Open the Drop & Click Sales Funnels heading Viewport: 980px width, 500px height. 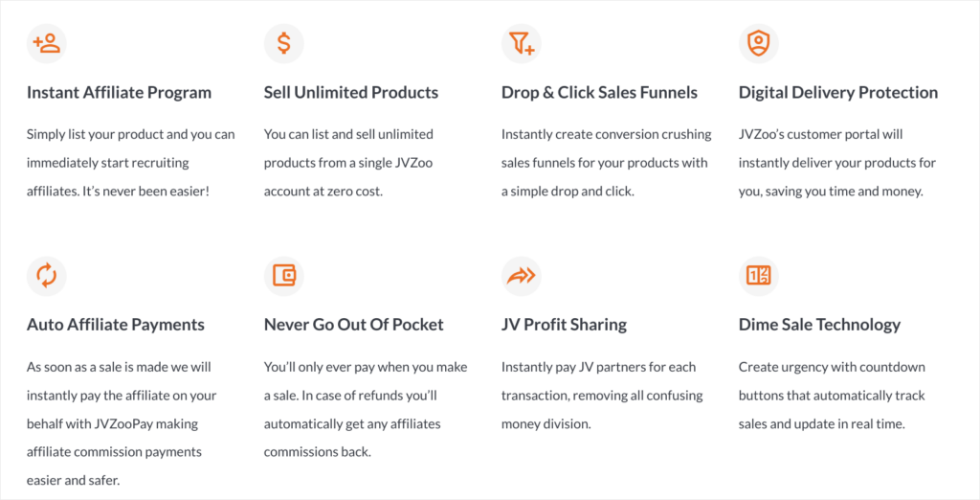pyautogui.click(x=599, y=93)
